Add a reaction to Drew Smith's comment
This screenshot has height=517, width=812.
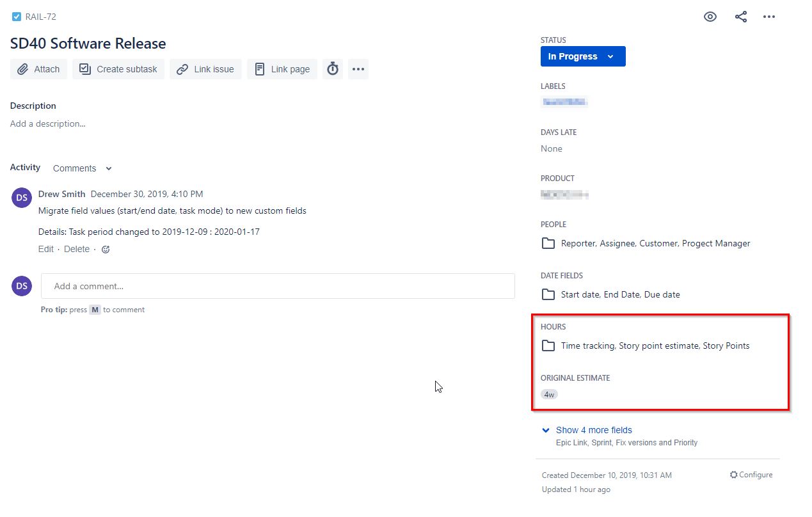pyautogui.click(x=106, y=249)
